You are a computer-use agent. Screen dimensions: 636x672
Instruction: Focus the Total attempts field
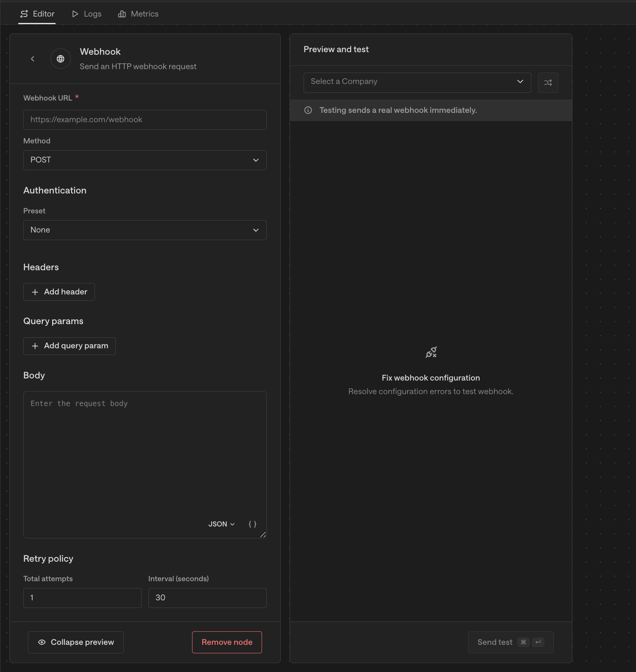(x=82, y=598)
